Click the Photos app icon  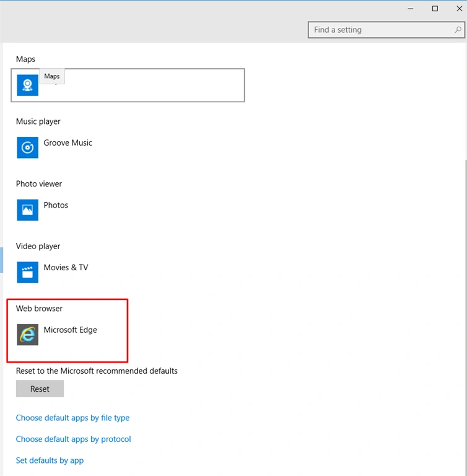pos(28,209)
